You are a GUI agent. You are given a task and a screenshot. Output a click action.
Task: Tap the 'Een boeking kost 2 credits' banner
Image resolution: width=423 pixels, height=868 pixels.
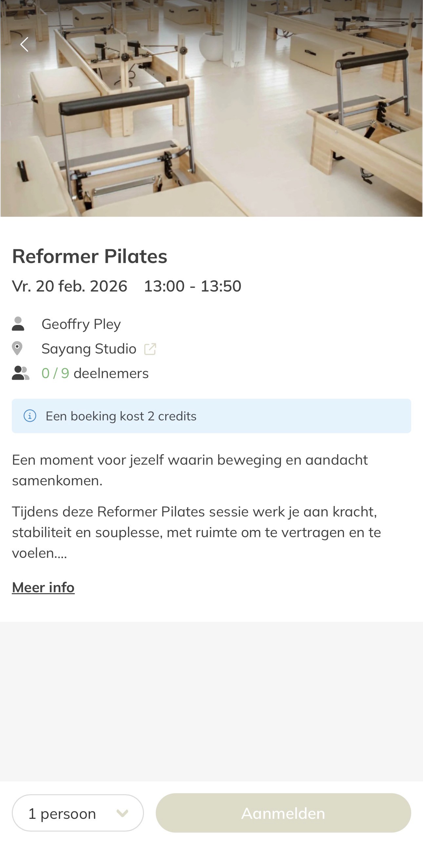211,416
